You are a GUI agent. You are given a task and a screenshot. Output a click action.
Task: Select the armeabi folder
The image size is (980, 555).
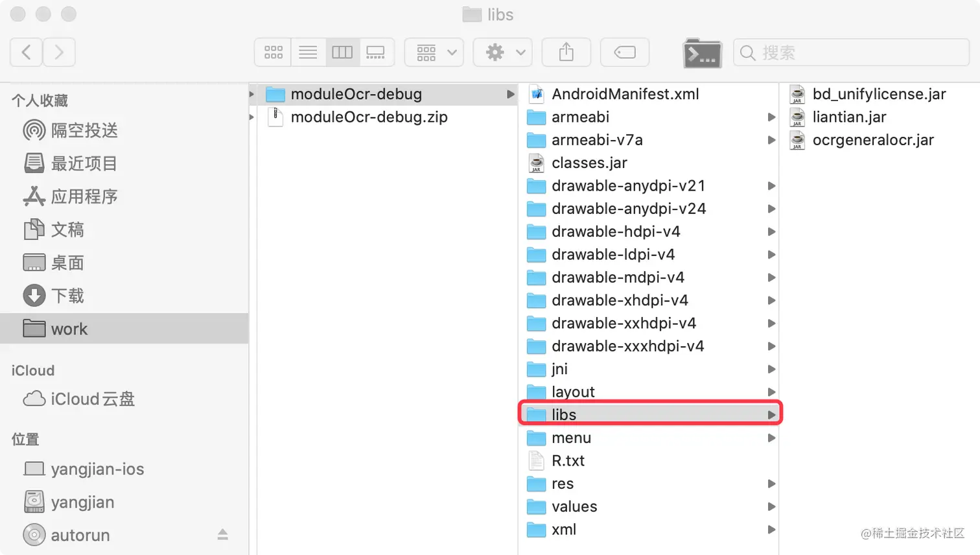coord(648,117)
